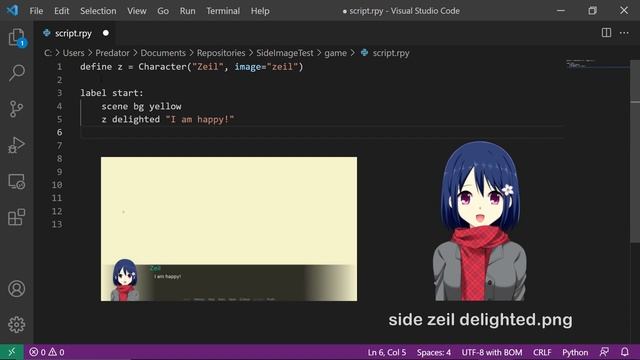Split the editor to the right
640x360 pixels.
(x=606, y=33)
